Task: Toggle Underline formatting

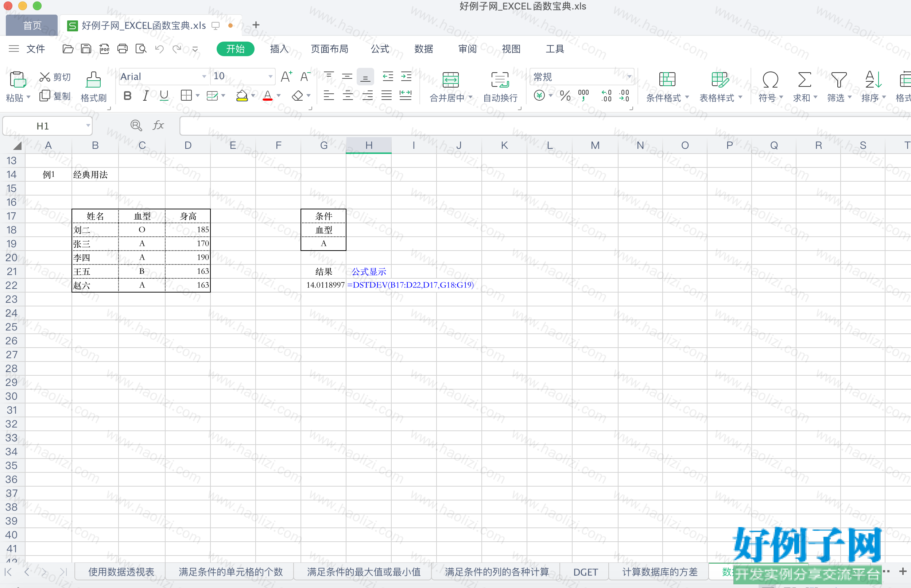Action: point(164,96)
